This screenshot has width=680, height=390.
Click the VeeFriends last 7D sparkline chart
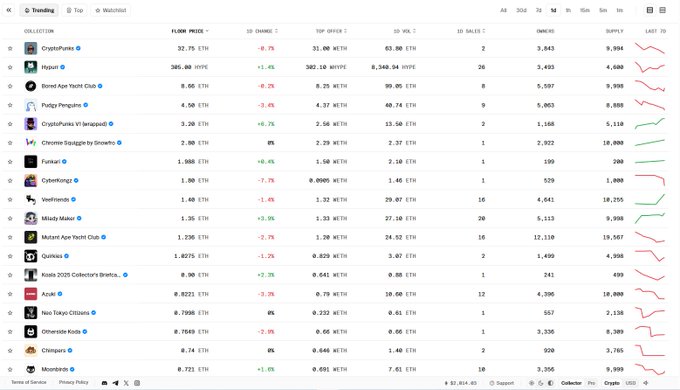tap(650, 200)
